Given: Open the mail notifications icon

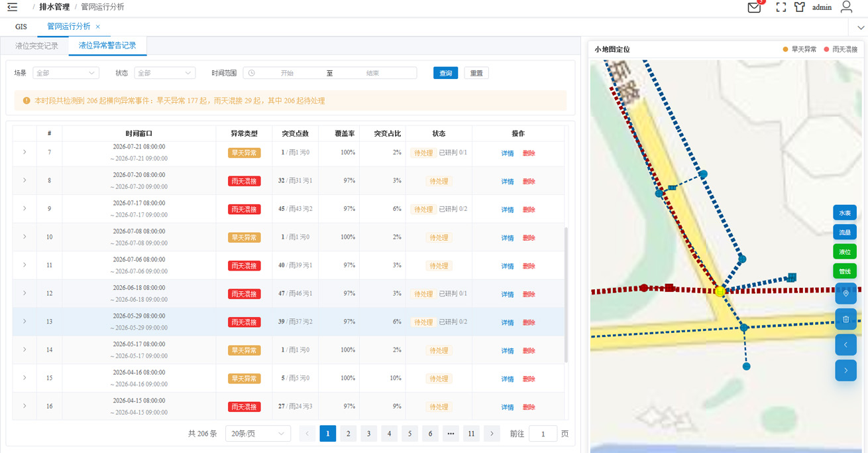Looking at the screenshot, I should click(x=754, y=7).
